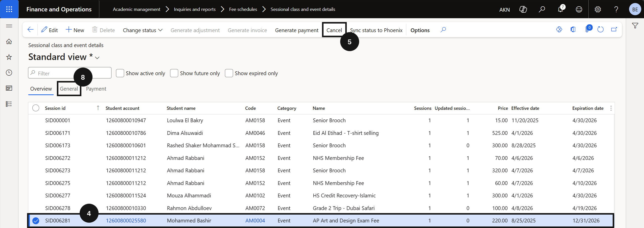Click the Cancel button
The height and width of the screenshot is (228, 644).
click(x=334, y=30)
